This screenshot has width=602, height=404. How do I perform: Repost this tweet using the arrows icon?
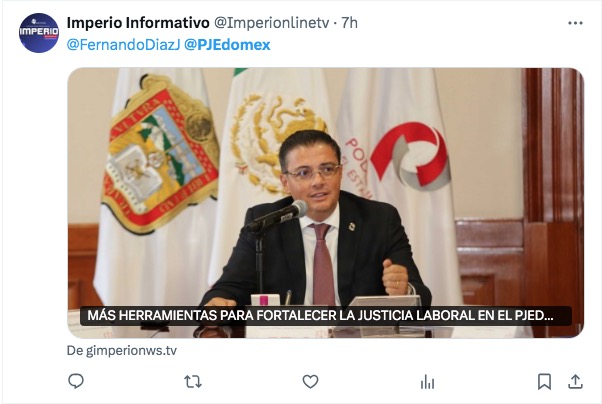(x=193, y=382)
